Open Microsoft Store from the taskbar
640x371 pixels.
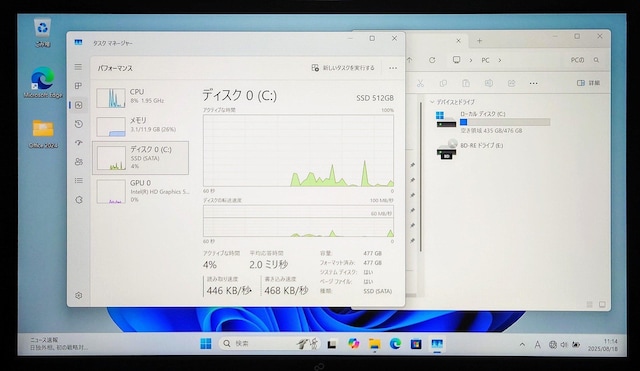coord(416,344)
